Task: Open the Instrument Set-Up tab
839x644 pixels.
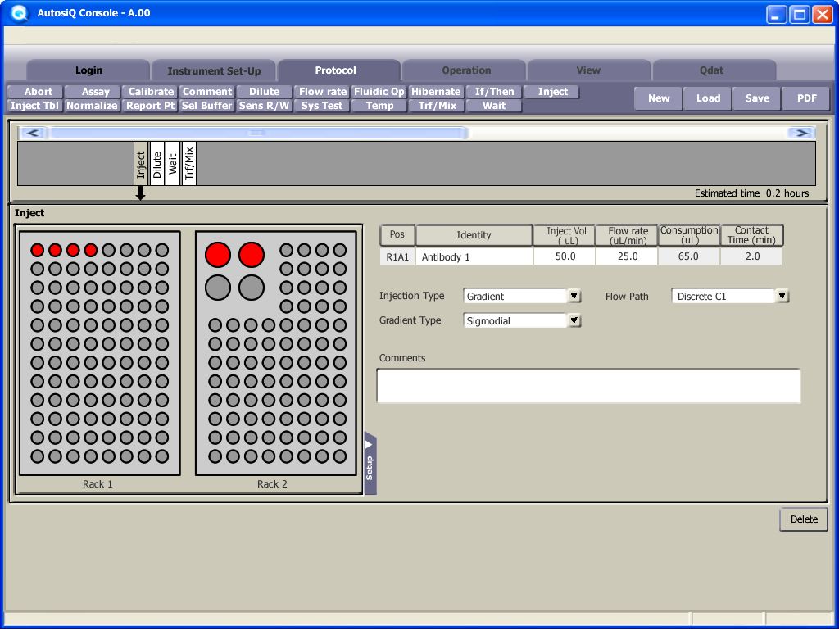Action: (x=214, y=70)
